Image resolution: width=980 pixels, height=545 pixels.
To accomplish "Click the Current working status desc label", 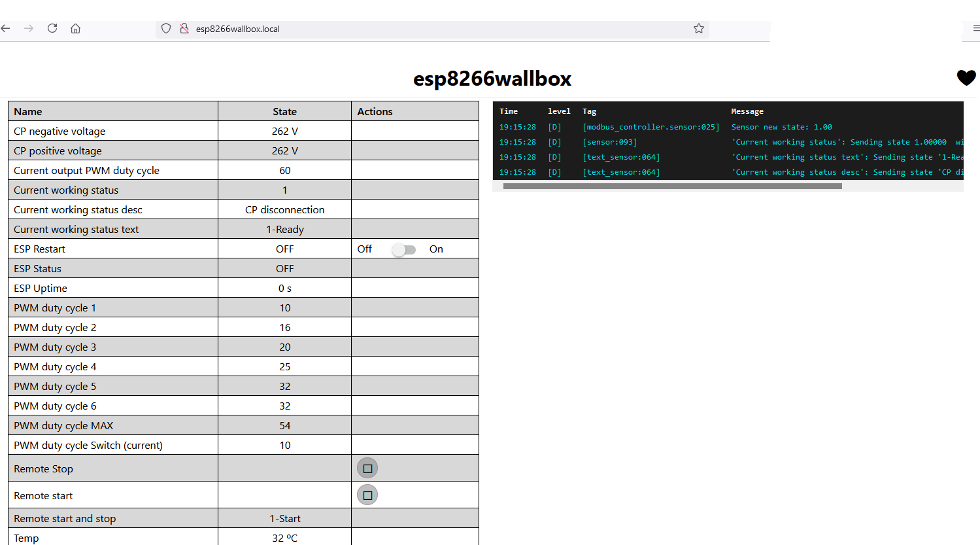I will pos(78,209).
